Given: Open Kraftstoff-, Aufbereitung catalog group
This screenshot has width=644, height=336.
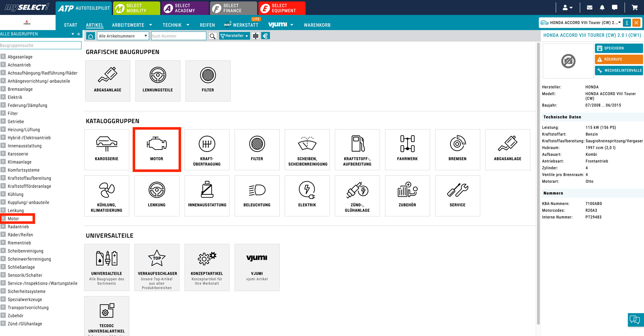Looking at the screenshot, I should point(357,150).
